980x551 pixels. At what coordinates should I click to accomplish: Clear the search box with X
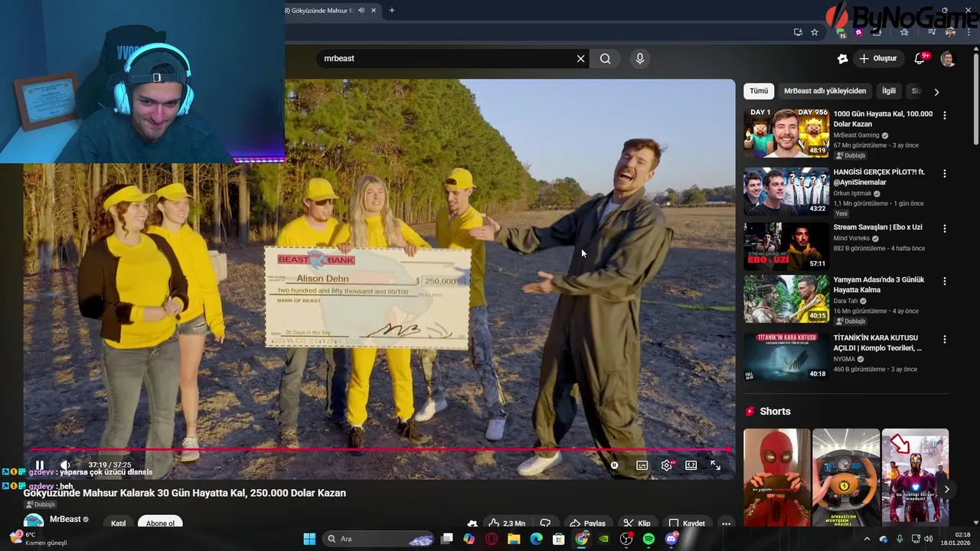tap(580, 58)
